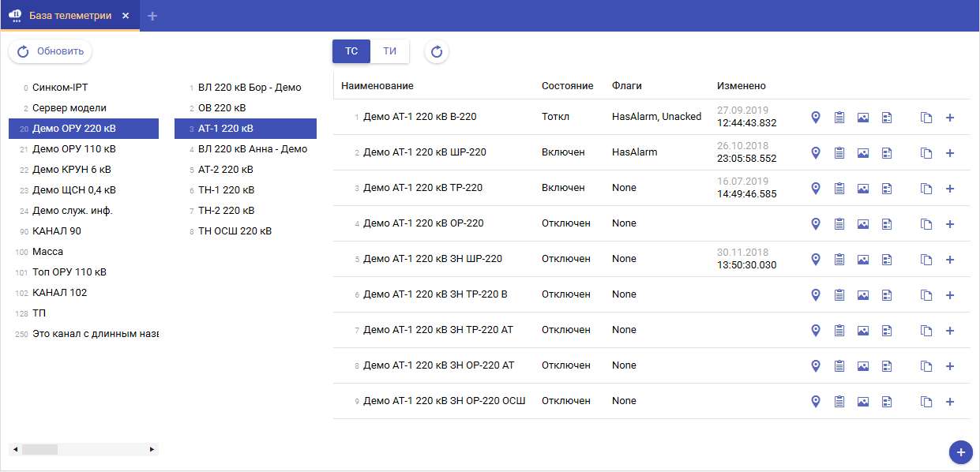980x472 pixels.
Task: Open clipboard icon in ШР-220 row
Action: [839, 153]
